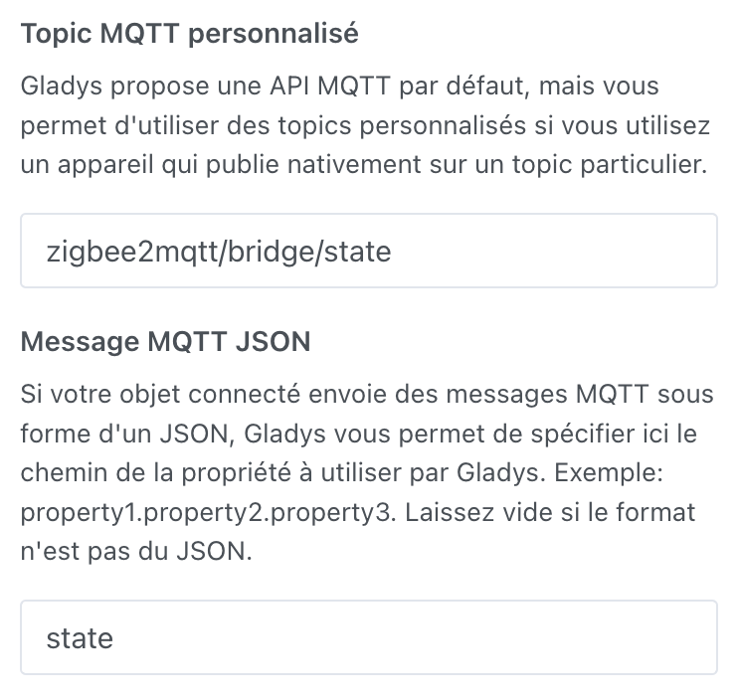Click the "Topic MQTT personnalisé" heading label

click(x=190, y=34)
